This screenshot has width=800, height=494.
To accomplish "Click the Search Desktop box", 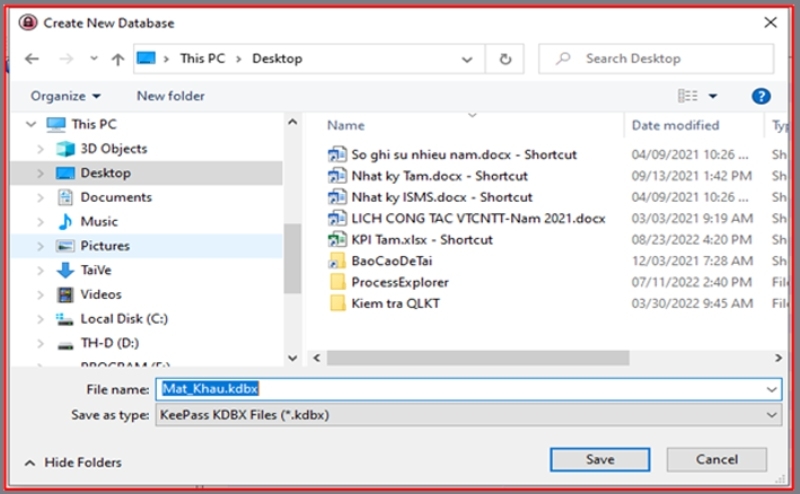I will [x=656, y=59].
